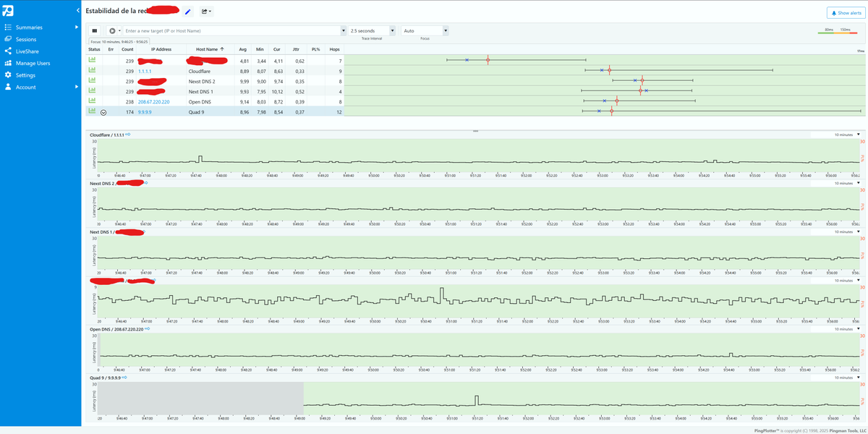Click the arrow icon beside the Open DNS graph title
The width and height of the screenshot is (868, 434).
(x=148, y=328)
